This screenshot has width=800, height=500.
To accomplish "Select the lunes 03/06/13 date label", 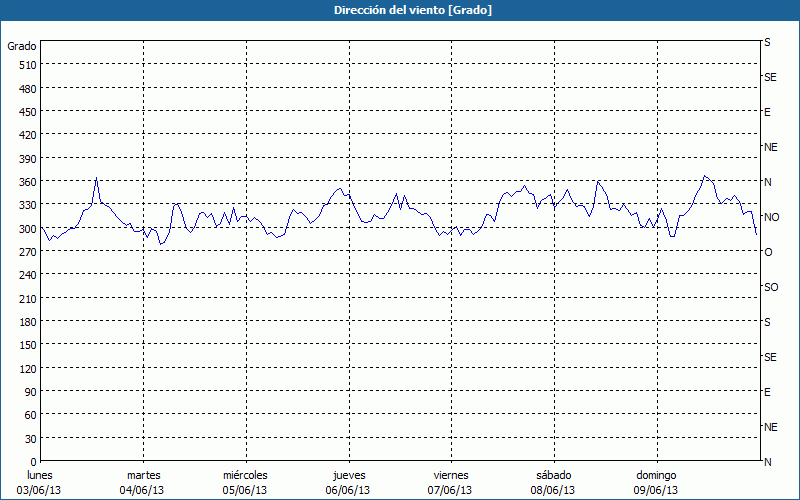I will pyautogui.click(x=40, y=483).
